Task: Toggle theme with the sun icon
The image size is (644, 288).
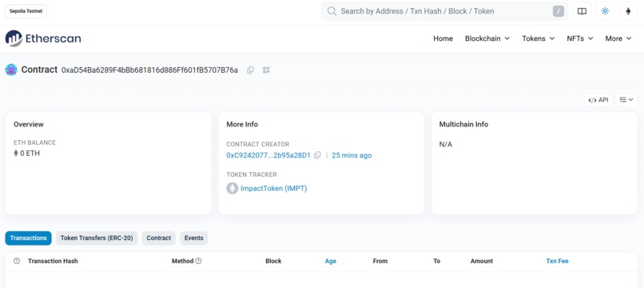Action: [x=605, y=11]
